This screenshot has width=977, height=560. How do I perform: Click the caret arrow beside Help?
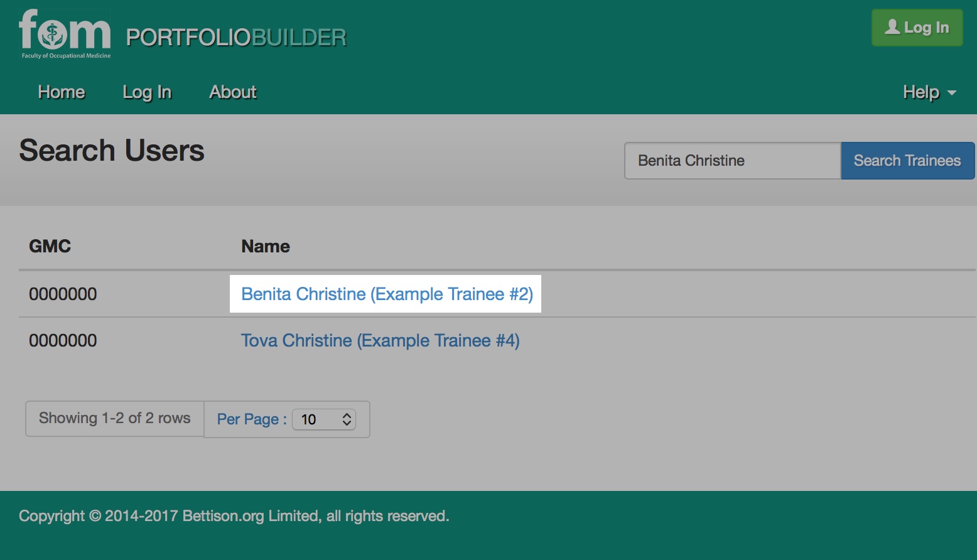pyautogui.click(x=951, y=93)
